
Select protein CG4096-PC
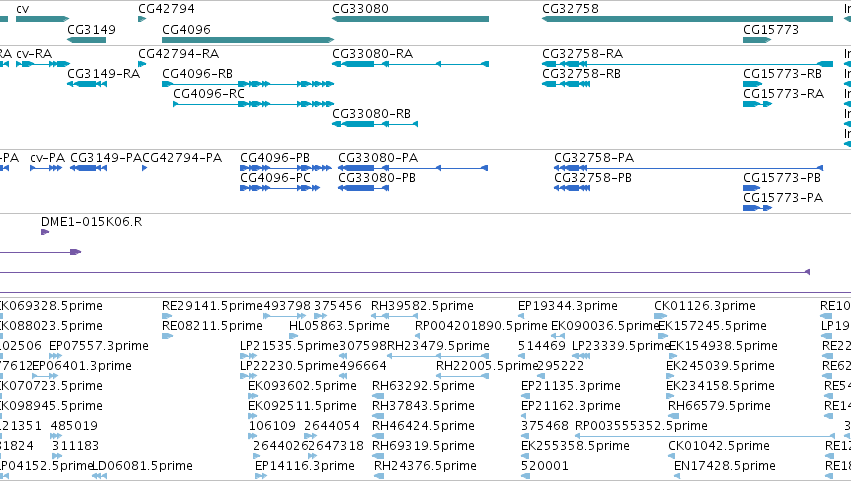tap(280, 188)
